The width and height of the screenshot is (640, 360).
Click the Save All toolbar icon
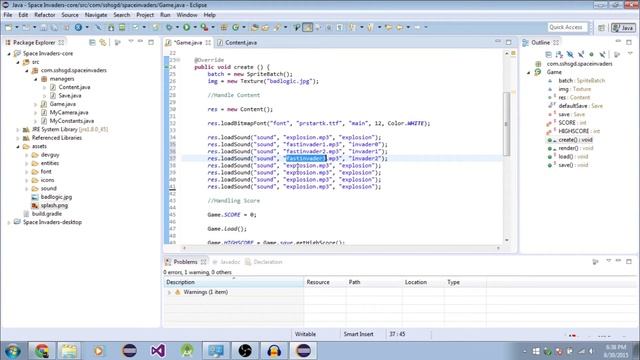point(54,27)
